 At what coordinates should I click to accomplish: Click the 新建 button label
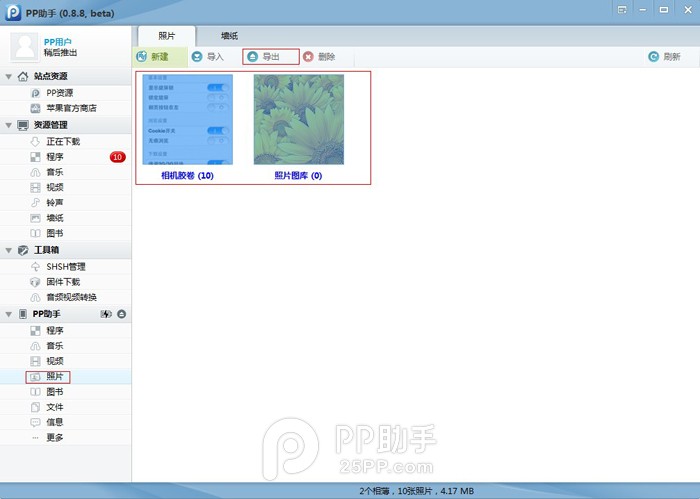160,57
